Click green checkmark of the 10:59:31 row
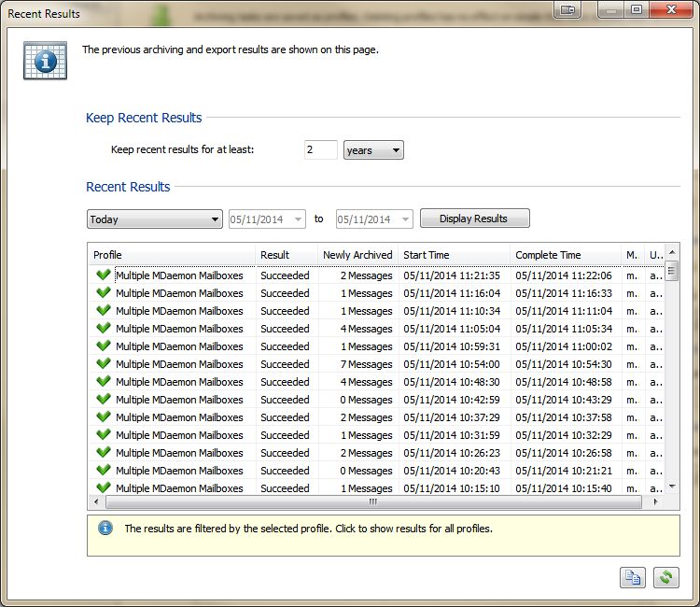 coord(103,346)
